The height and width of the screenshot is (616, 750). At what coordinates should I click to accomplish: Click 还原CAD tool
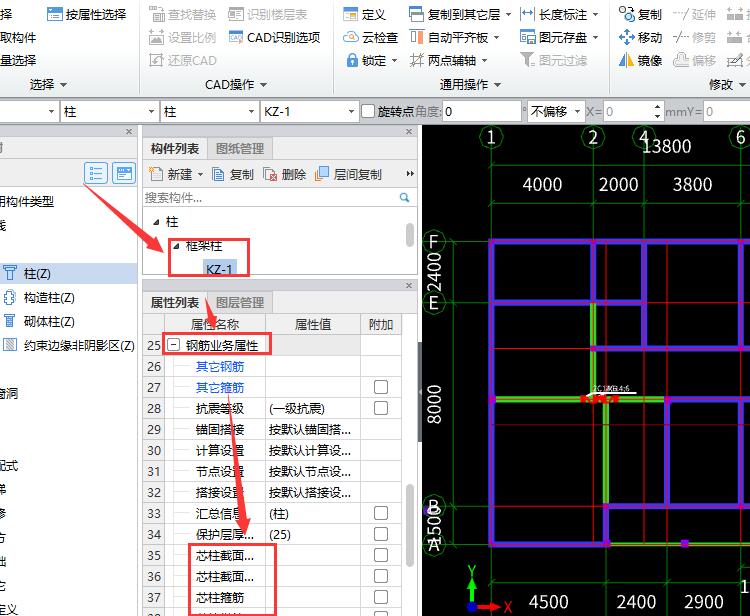coord(183,60)
